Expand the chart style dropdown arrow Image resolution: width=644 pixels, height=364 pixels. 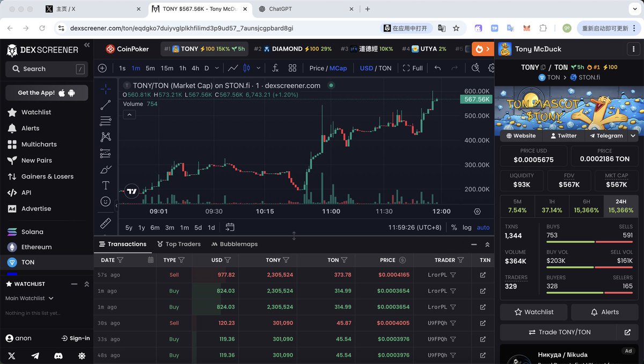tap(259, 68)
